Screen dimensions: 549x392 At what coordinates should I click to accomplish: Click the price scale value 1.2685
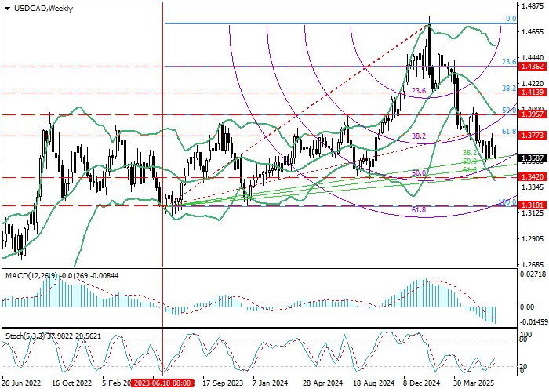pos(533,265)
